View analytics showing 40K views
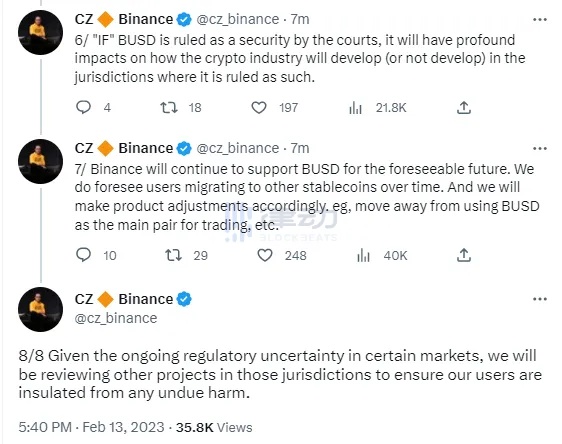562x444 pixels. pos(363,255)
